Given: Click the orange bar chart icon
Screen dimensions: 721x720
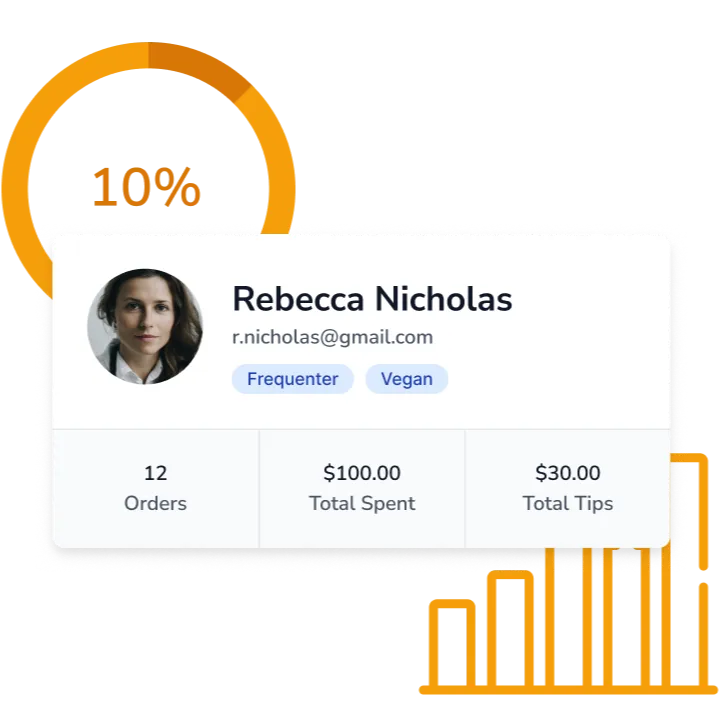Looking at the screenshot, I should [x=568, y=573].
